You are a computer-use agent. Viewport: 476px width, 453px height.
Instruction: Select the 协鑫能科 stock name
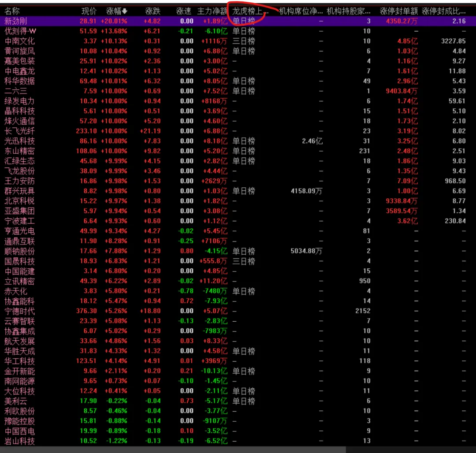pos(20,301)
